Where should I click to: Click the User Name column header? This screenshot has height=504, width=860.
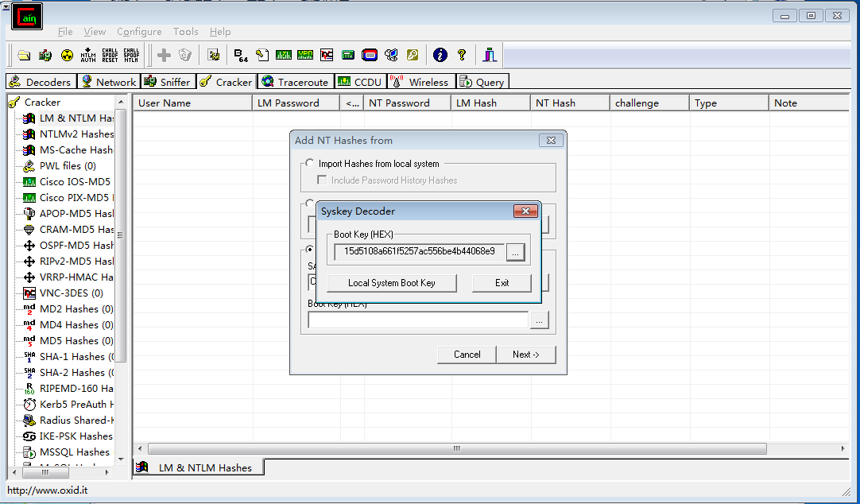click(192, 103)
